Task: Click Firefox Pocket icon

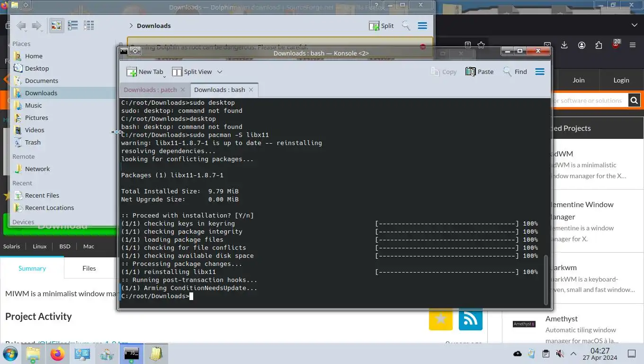Action: click(x=547, y=45)
